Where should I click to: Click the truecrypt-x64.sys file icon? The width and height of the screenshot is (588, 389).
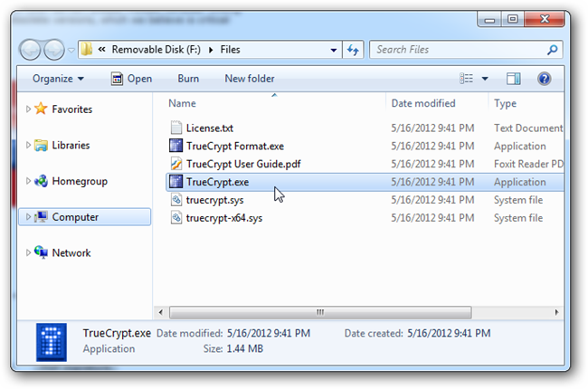175,218
